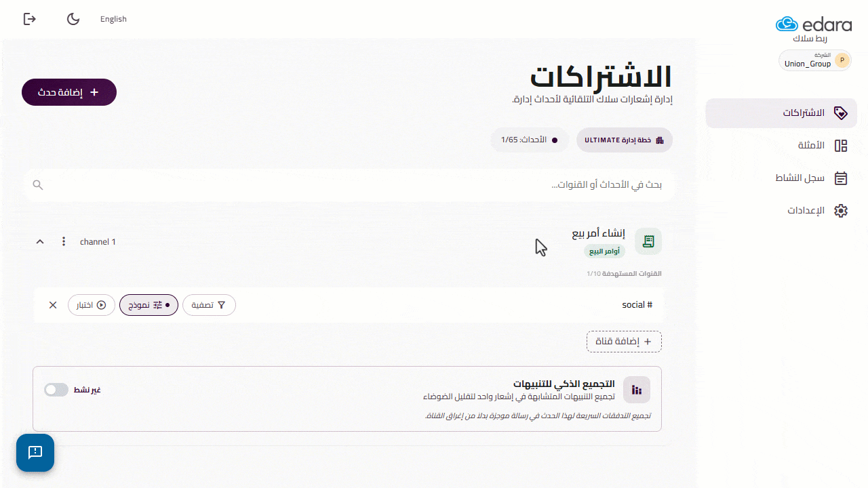
Task: Click the إنشاء أمر بيع event title
Action: (x=599, y=234)
